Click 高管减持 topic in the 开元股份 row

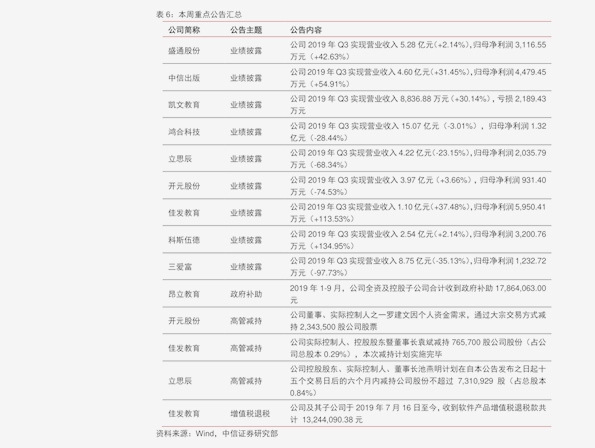[x=246, y=321]
